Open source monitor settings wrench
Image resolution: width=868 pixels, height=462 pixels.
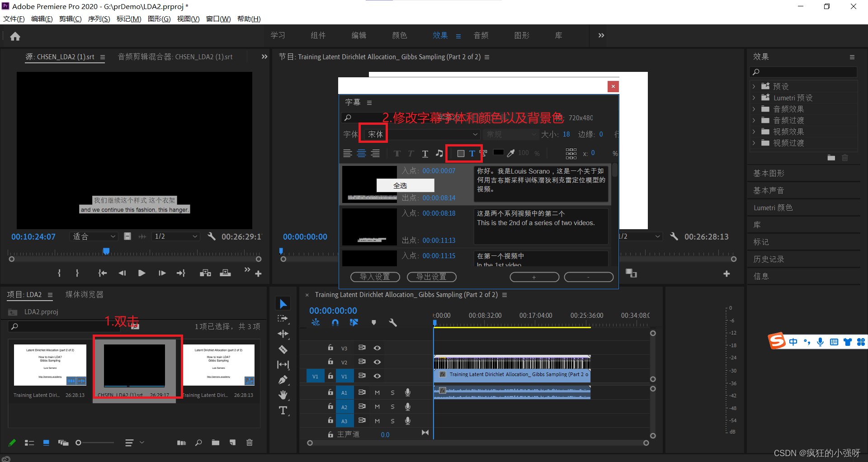[x=212, y=236]
